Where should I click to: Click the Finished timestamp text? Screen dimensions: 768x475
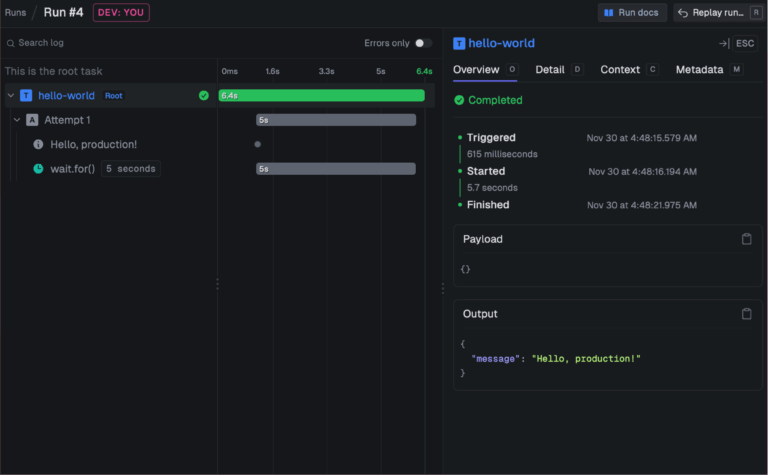642,205
